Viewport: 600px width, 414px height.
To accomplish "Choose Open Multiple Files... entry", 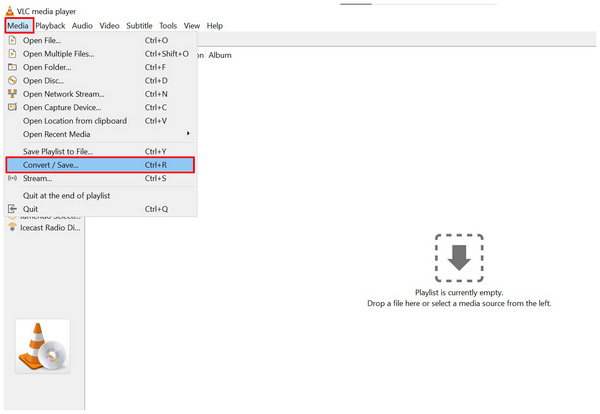I will pos(100,54).
